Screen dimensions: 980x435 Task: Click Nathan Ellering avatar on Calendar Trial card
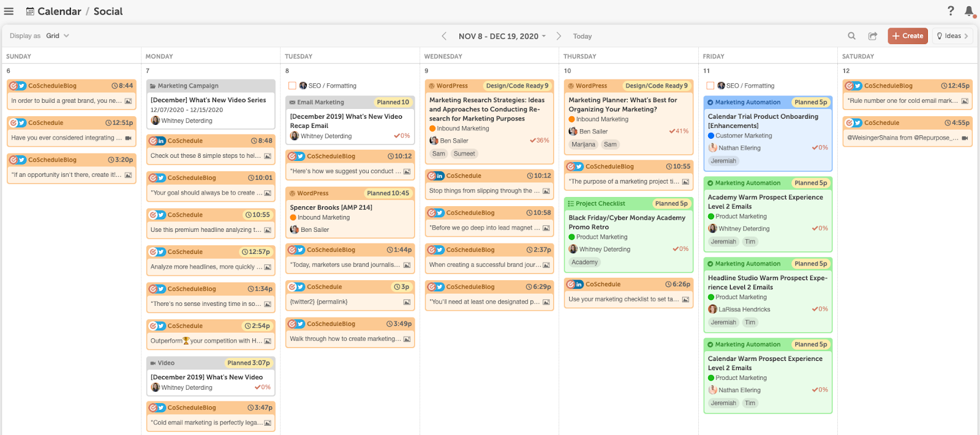713,147
